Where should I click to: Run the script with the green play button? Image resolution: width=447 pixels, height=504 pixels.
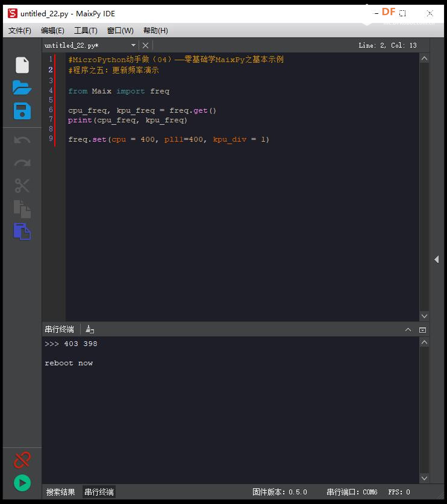point(22,483)
